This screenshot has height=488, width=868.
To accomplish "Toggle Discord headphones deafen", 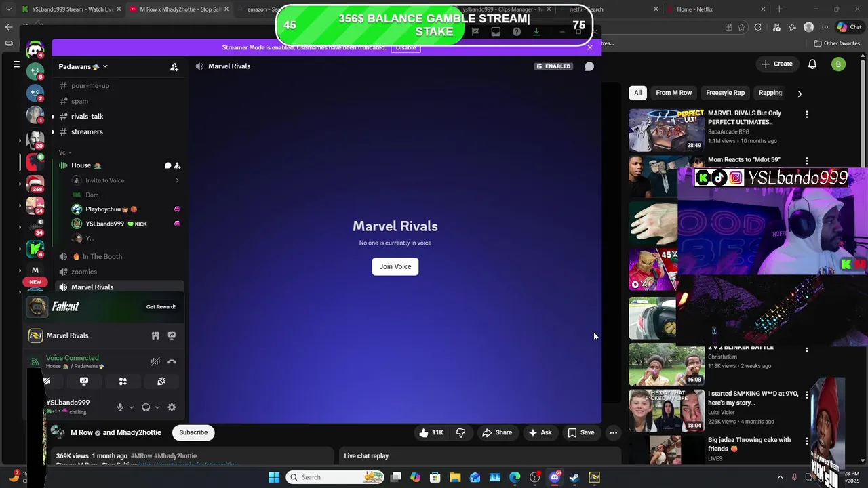I will tap(146, 407).
